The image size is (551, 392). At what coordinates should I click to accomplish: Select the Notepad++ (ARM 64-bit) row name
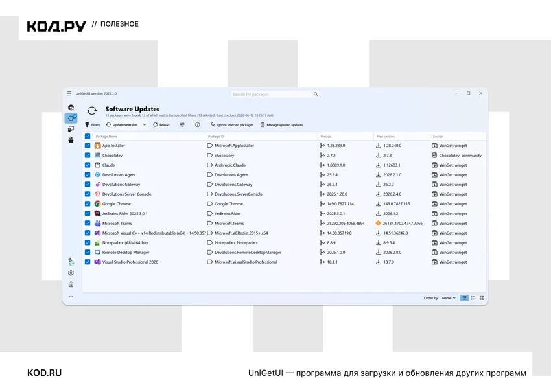(125, 242)
